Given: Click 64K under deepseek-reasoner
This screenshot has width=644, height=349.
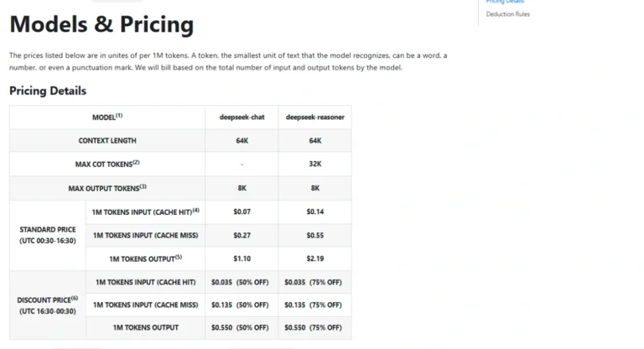Looking at the screenshot, I should (315, 141).
